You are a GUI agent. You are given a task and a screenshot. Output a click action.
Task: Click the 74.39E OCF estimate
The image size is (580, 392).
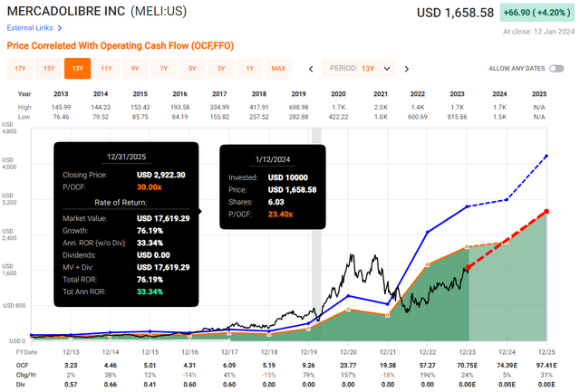tap(507, 366)
